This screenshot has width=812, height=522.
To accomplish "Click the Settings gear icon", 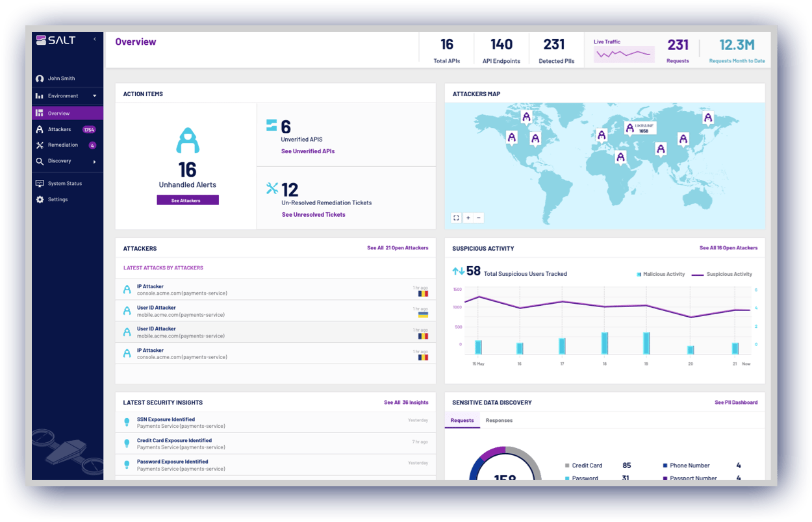I will click(40, 199).
